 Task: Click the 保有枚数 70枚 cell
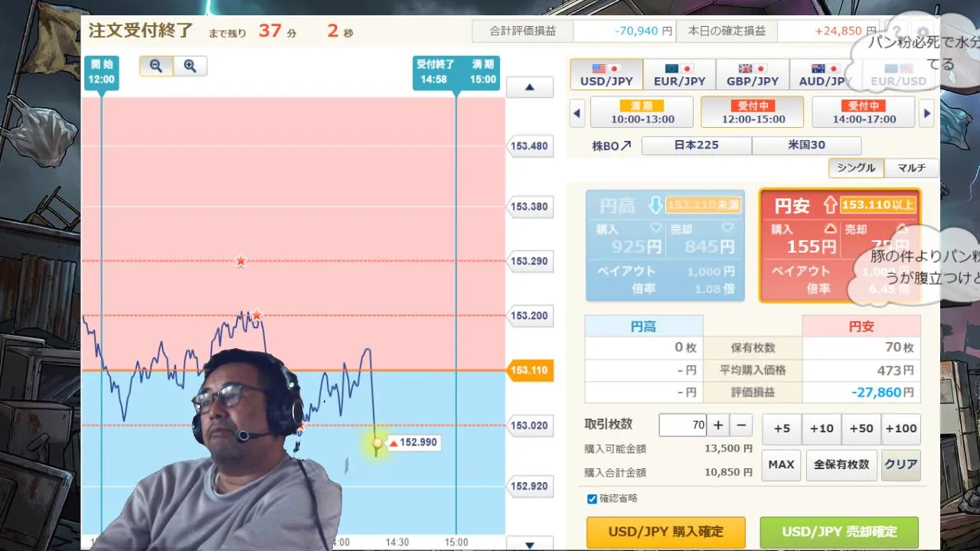tap(861, 347)
